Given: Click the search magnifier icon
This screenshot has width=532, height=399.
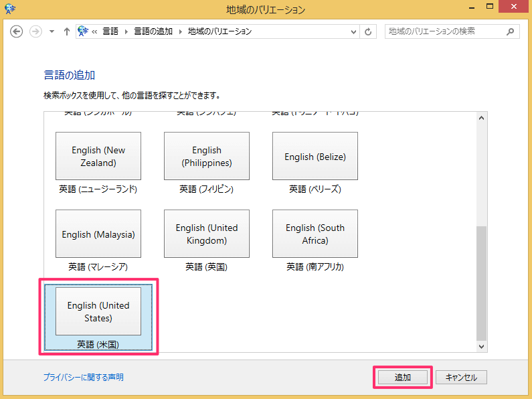Looking at the screenshot, I should (510, 31).
